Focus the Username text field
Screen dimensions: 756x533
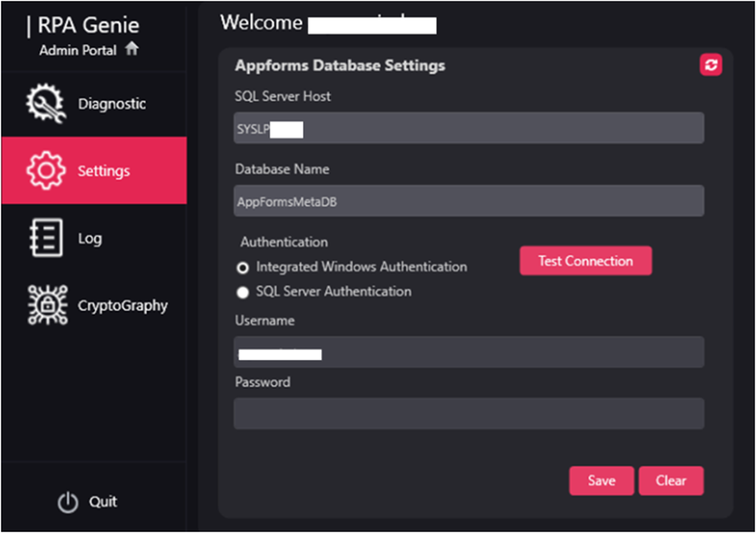pos(469,352)
